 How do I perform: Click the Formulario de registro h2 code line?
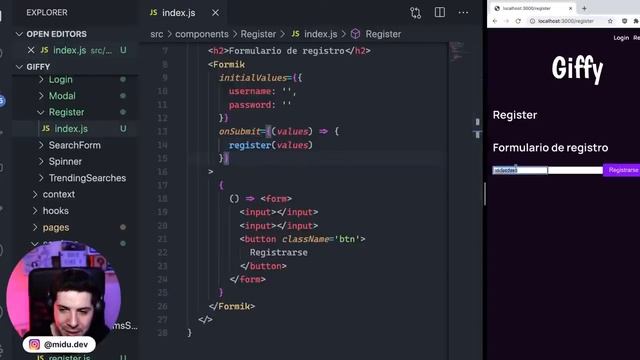(x=289, y=51)
